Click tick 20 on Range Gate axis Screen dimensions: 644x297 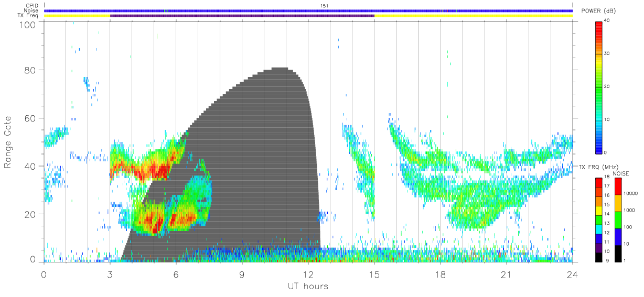click(x=31, y=214)
